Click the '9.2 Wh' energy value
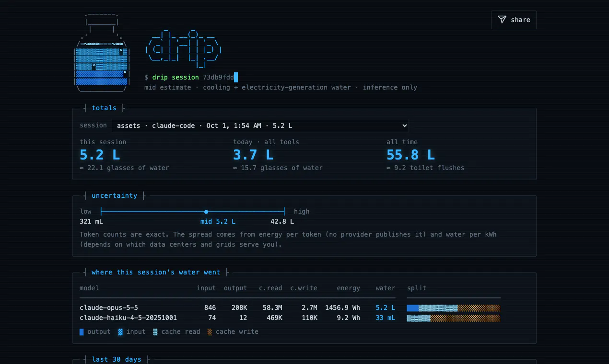Viewport: 609px width, 364px height. [349, 318]
